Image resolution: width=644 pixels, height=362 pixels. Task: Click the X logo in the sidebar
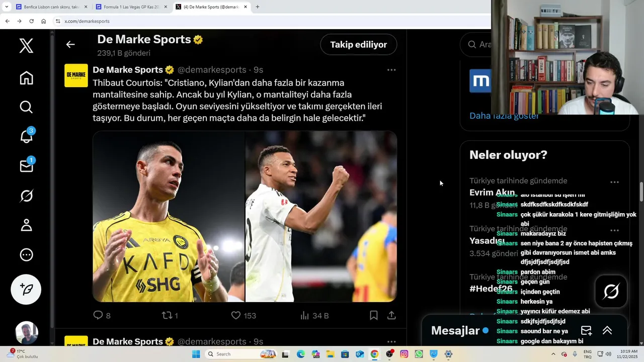[26, 46]
